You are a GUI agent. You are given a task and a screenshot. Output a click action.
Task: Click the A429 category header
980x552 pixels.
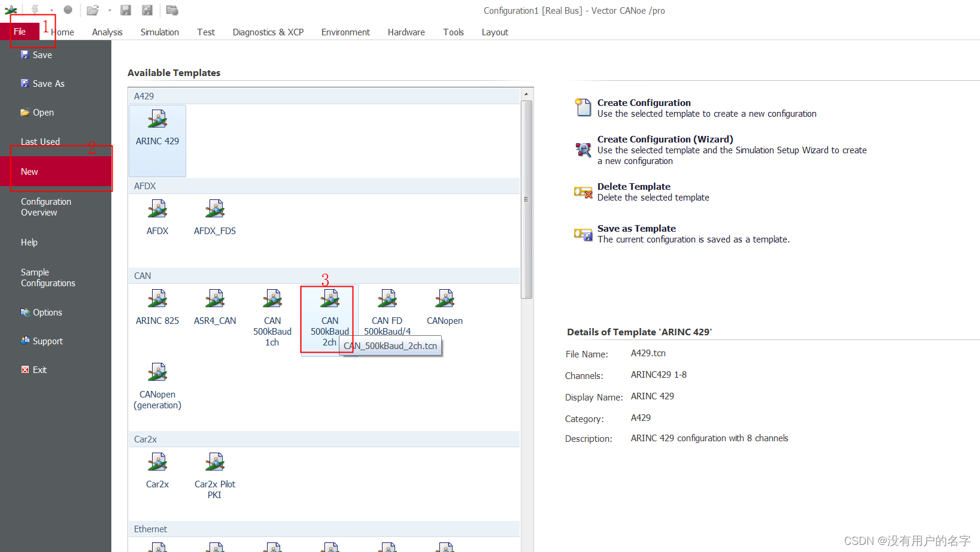(x=324, y=96)
